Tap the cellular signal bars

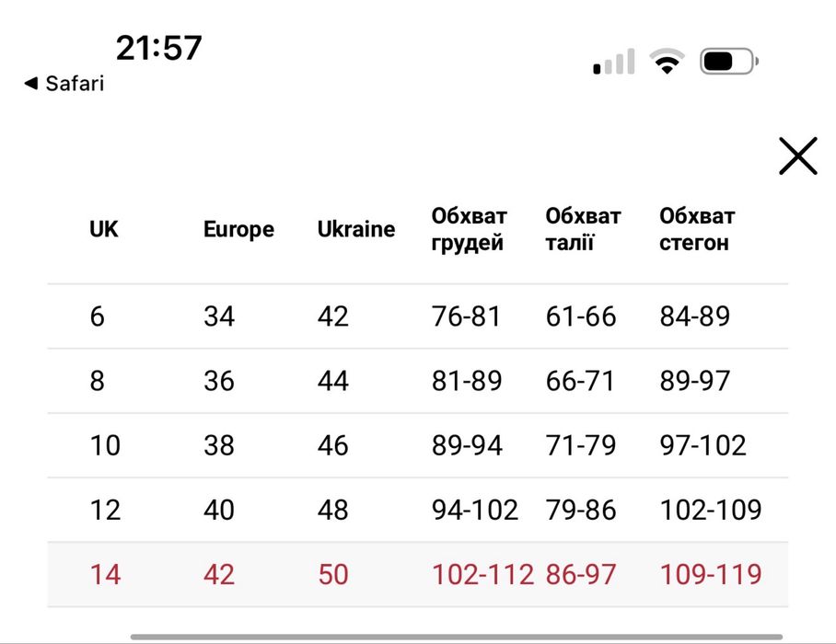614,62
